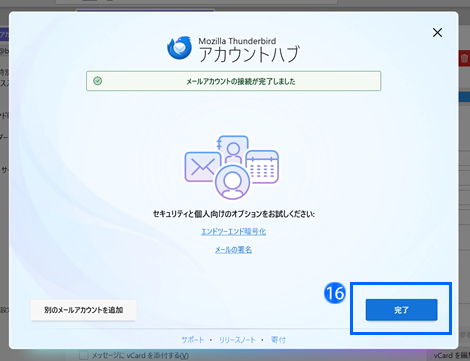Open the リリースノート footer link
Screen dimensions: 470x361
point(237,340)
